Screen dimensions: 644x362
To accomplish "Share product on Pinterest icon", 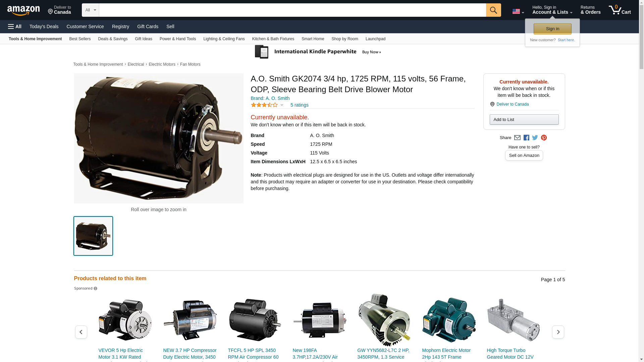I will 544,138.
